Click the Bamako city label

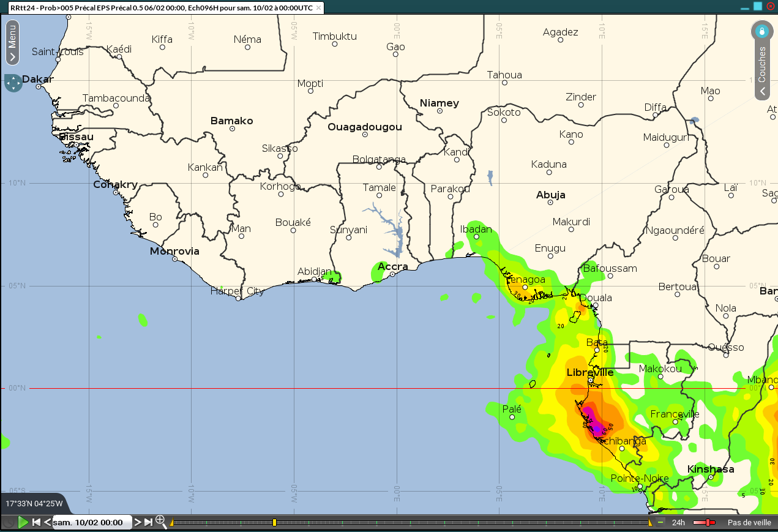(231, 121)
